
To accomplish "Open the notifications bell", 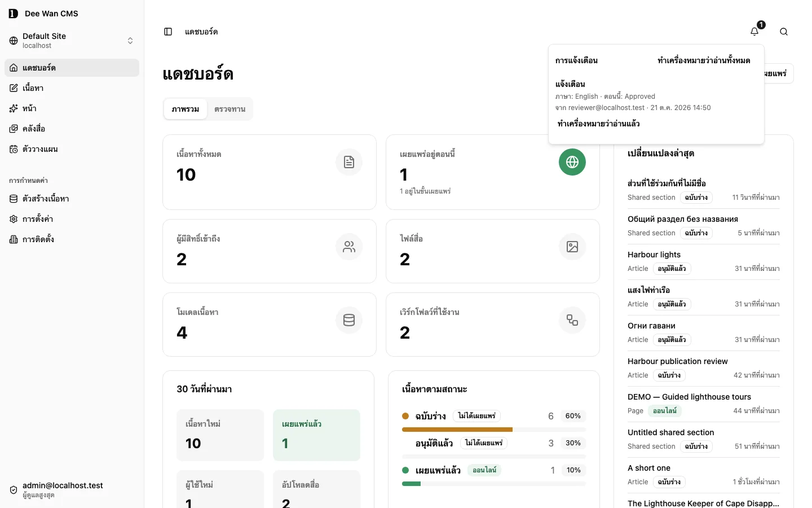I will (x=754, y=32).
